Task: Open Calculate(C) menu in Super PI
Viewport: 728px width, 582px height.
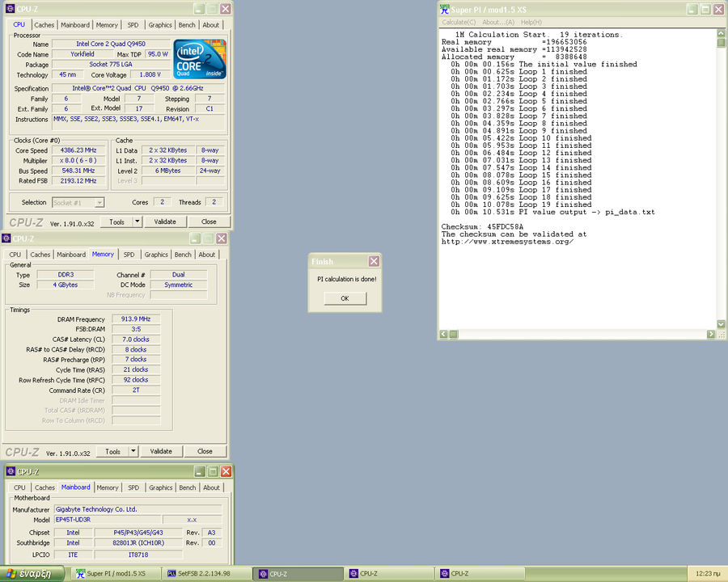Action: [459, 23]
